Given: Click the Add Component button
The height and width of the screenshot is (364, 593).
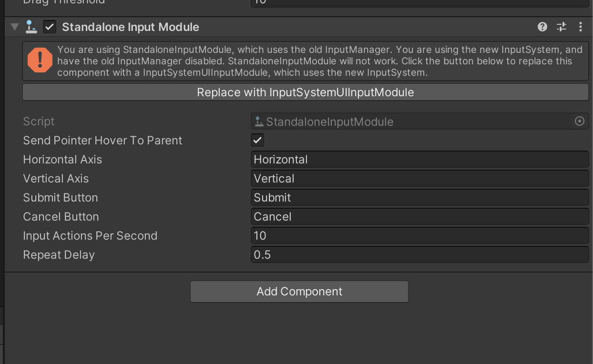Looking at the screenshot, I should tap(299, 291).
